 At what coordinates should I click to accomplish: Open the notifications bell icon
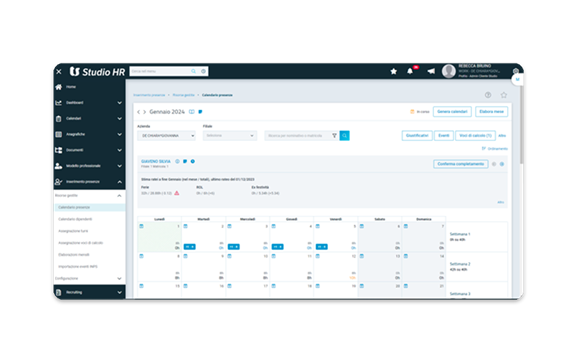[x=410, y=71]
